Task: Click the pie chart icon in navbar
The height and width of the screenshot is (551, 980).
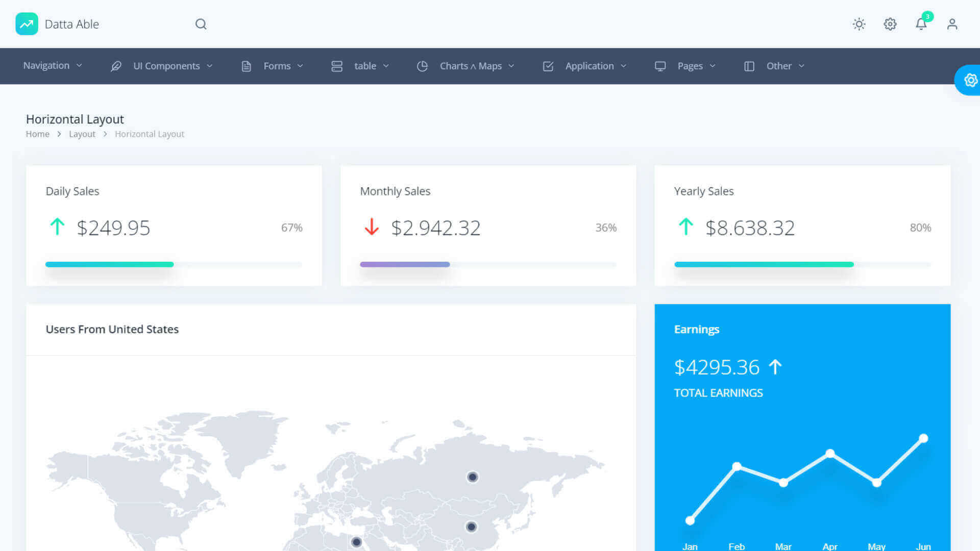Action: click(x=422, y=66)
